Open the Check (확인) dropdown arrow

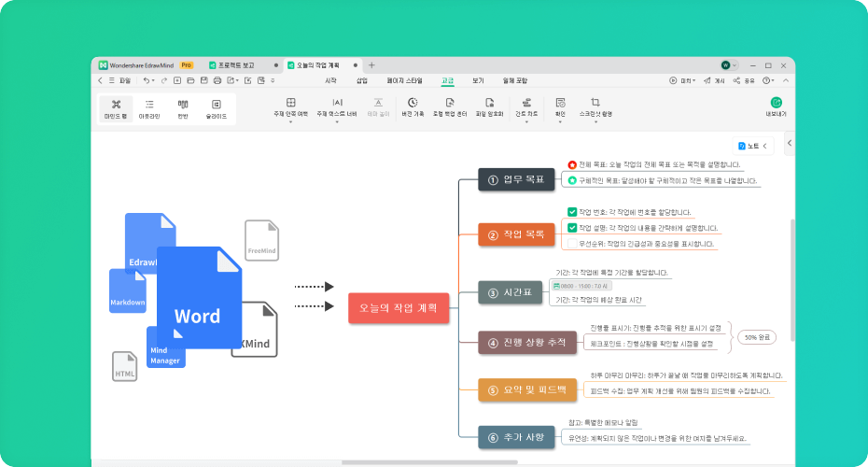pos(560,121)
